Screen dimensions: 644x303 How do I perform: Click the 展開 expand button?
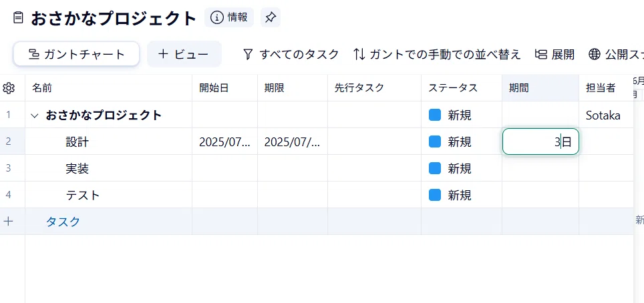(x=554, y=54)
